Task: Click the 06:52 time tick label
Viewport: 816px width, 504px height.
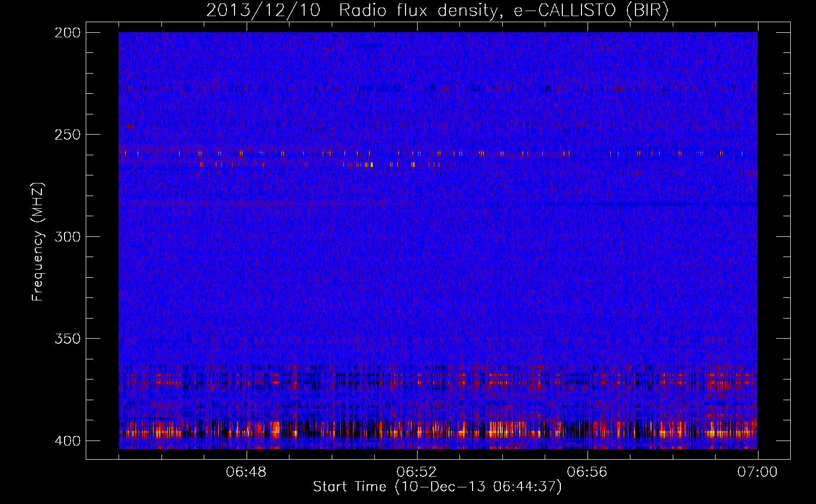Action: tap(417, 472)
